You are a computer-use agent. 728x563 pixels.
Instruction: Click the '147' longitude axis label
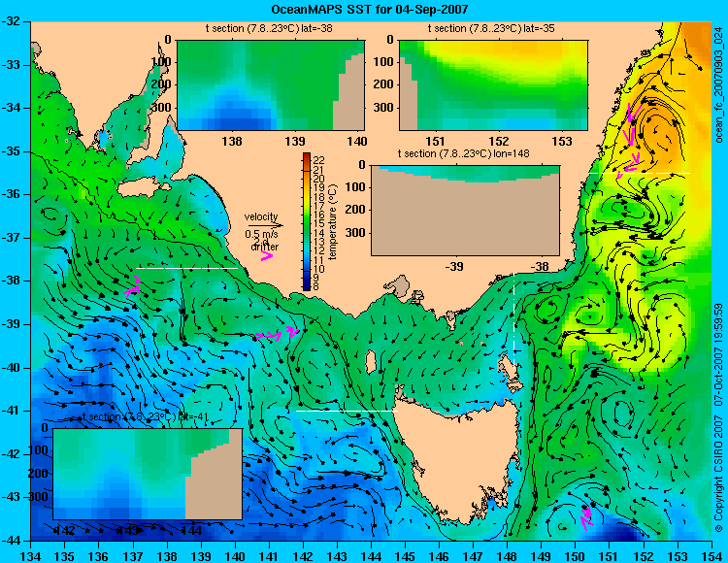click(x=473, y=556)
